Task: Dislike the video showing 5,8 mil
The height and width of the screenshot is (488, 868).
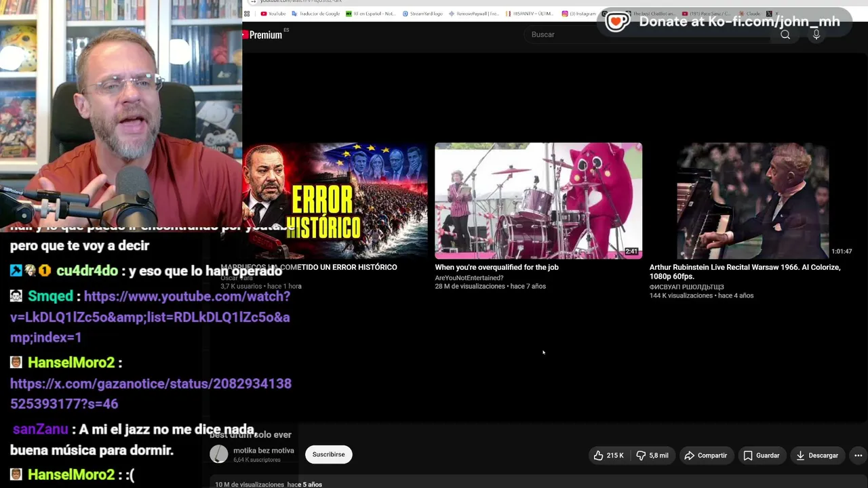Action: tap(652, 455)
